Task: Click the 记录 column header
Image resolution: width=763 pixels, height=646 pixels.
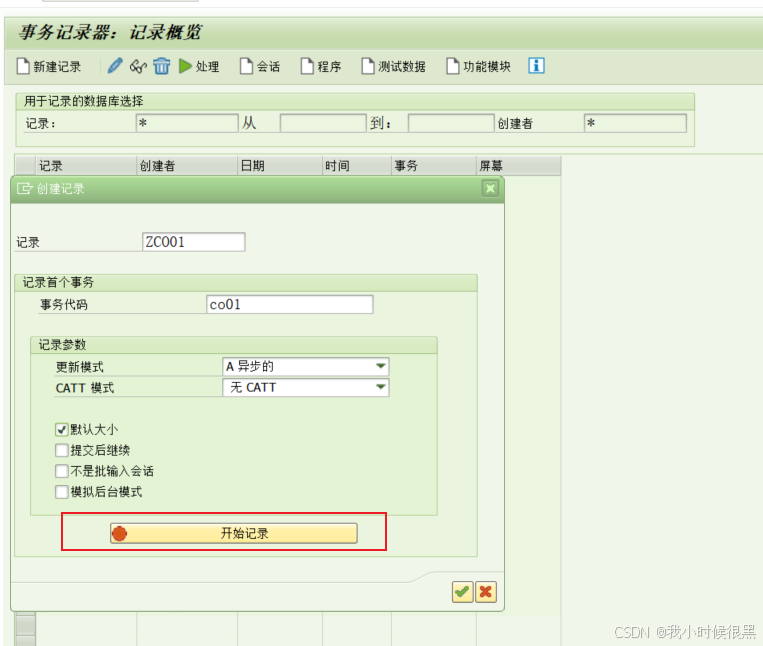Action: 86,166
